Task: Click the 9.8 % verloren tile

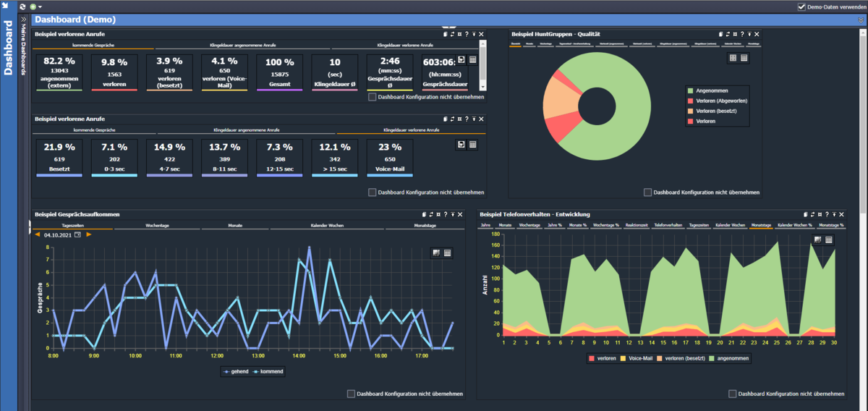Action: [114, 72]
